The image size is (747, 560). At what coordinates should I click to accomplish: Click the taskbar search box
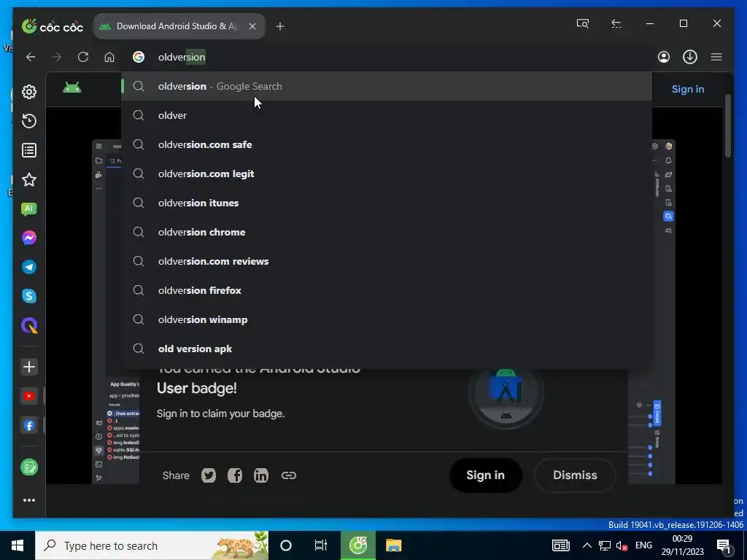pyautogui.click(x=152, y=545)
